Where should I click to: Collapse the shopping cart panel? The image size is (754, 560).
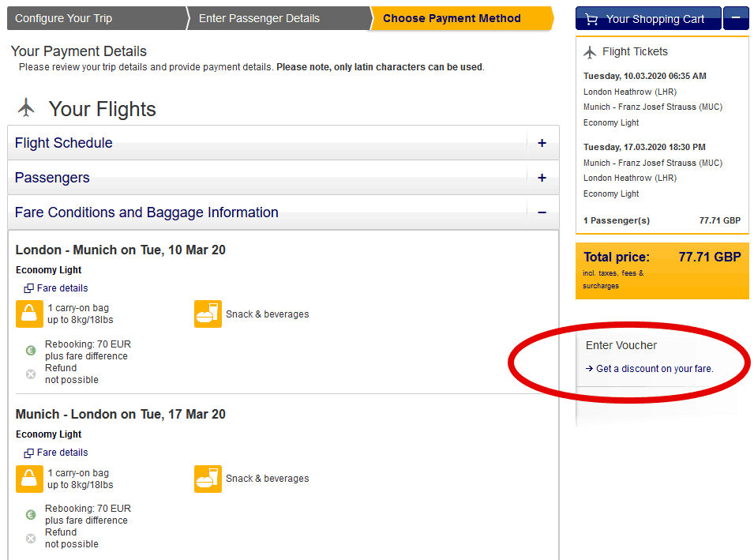click(x=737, y=17)
